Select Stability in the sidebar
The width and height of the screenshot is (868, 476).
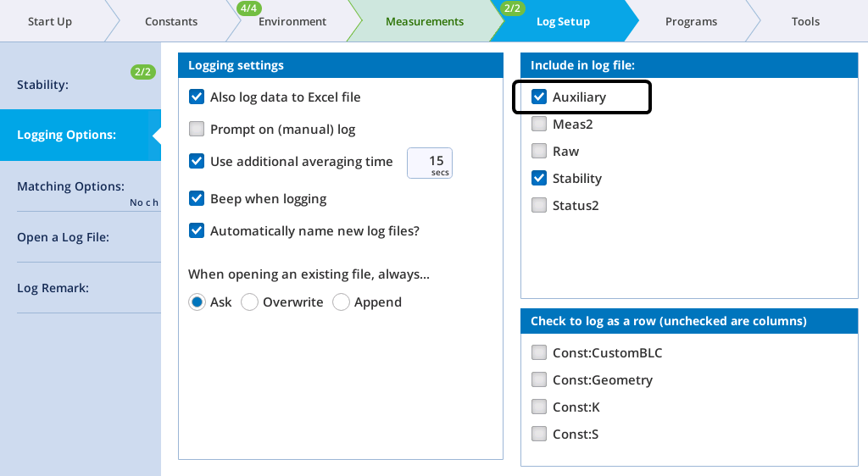coord(81,85)
